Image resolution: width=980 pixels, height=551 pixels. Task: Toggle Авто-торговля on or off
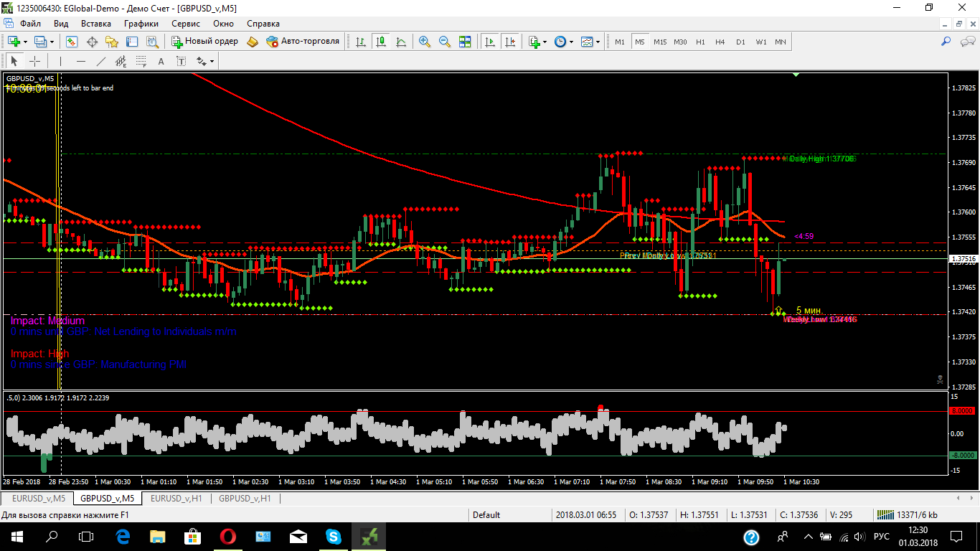[302, 42]
